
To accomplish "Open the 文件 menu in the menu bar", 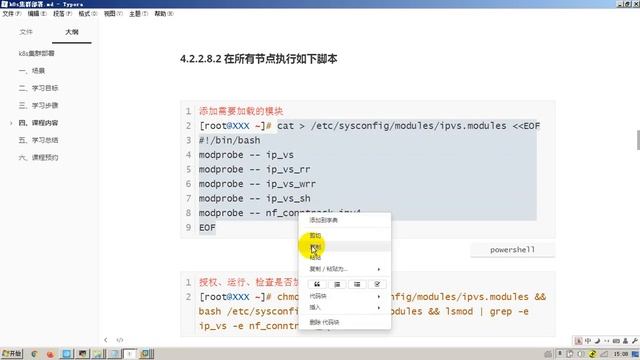I will pyautogui.click(x=11, y=13).
